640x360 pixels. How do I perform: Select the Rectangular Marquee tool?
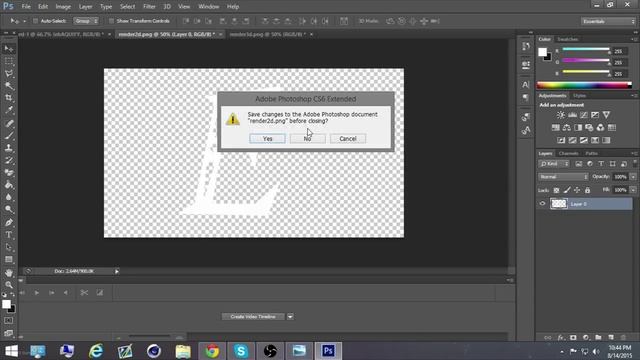pyautogui.click(x=9, y=61)
